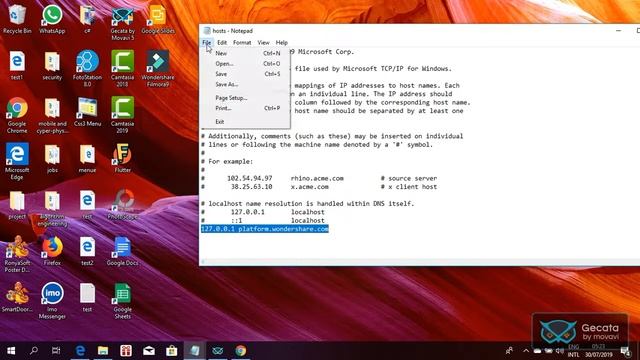Click the Notepad horizontal scrollbar

pyautogui.click(x=420, y=261)
